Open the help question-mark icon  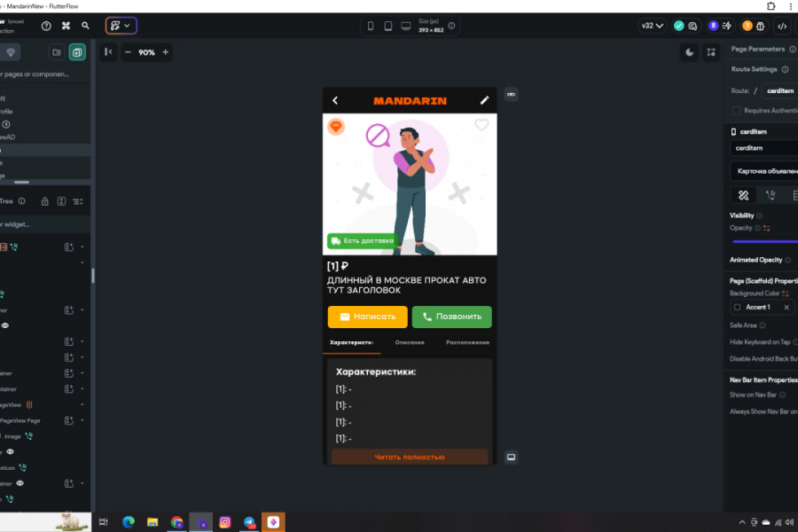point(46,26)
